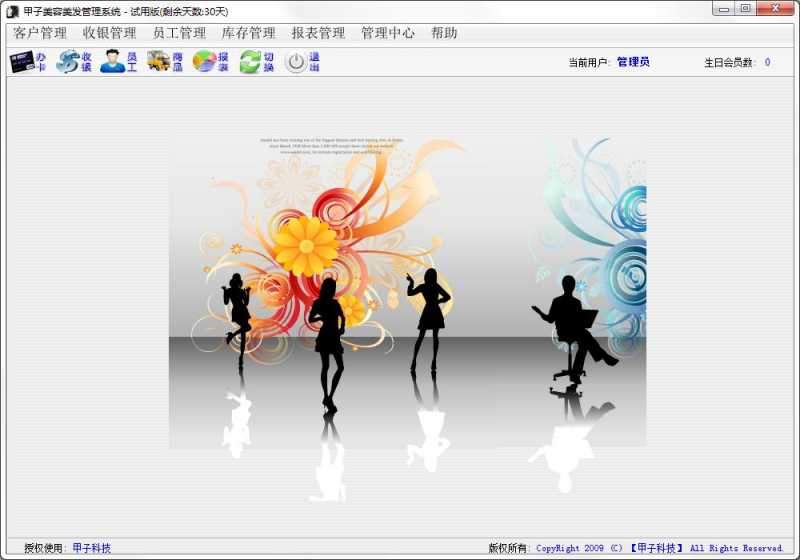Screen dimensions: 800x560
Task: Open the 收银 cashier toolbar icon
Action: pos(74,62)
